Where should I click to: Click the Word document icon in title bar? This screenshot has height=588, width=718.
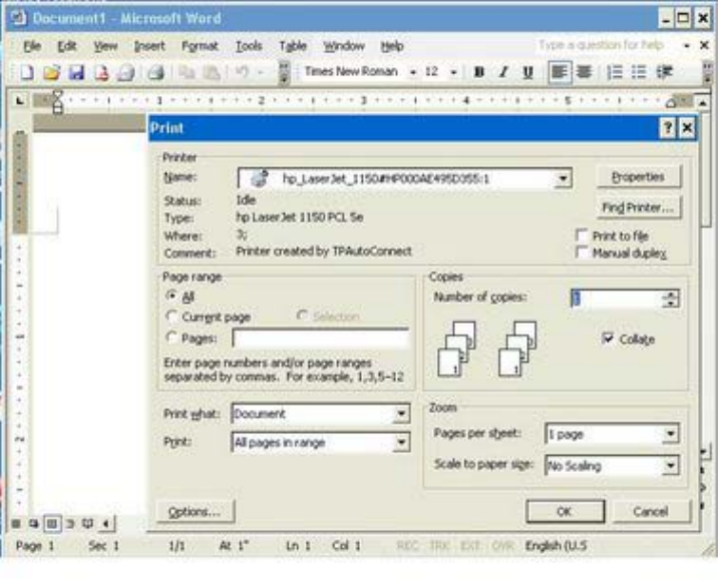(x=18, y=18)
